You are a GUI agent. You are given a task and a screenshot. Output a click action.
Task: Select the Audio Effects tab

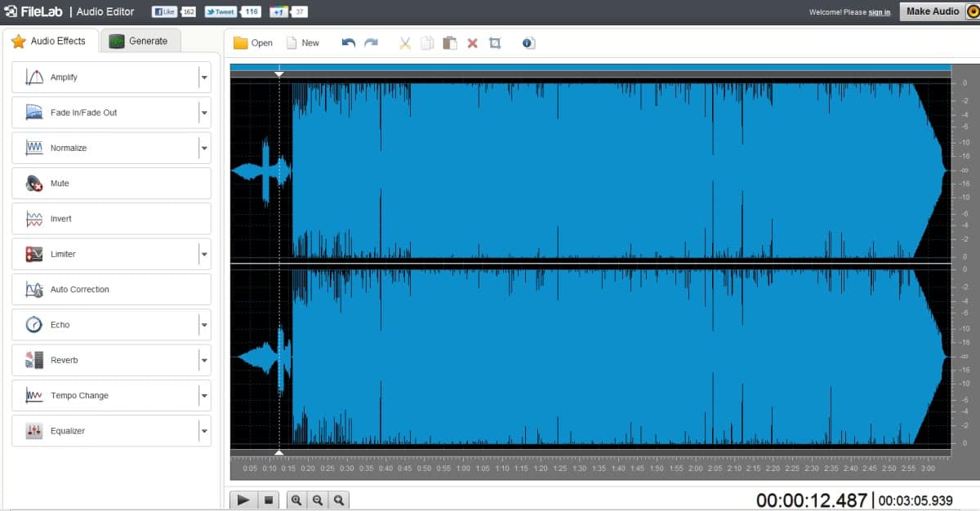click(51, 40)
